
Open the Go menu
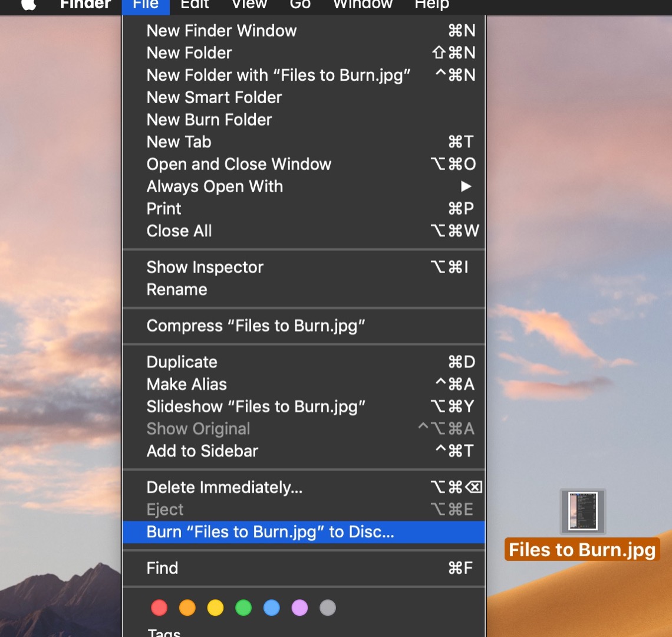(300, 4)
